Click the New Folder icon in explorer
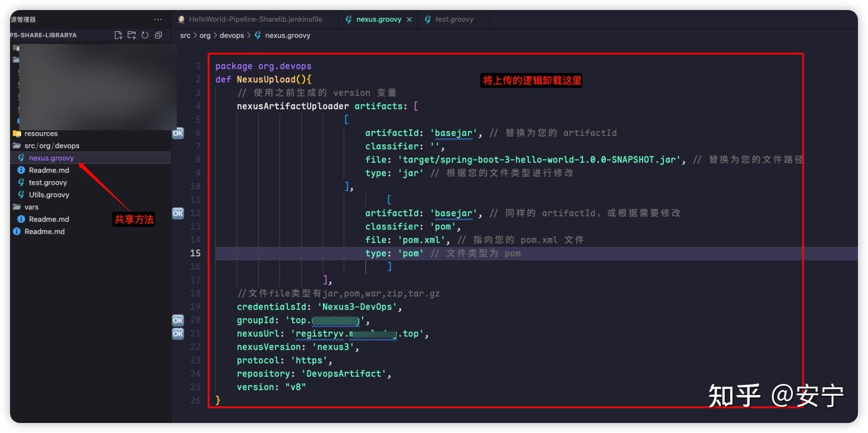 (x=132, y=35)
